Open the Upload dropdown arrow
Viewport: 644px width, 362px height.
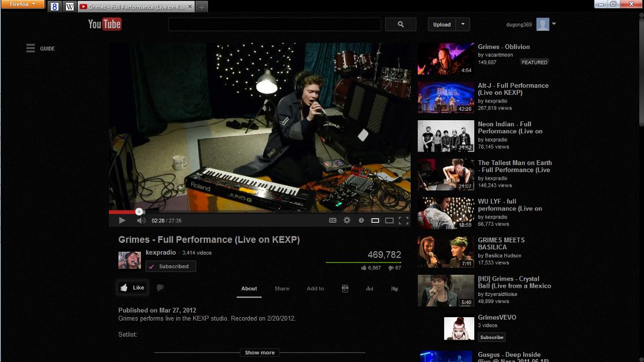tap(463, 24)
